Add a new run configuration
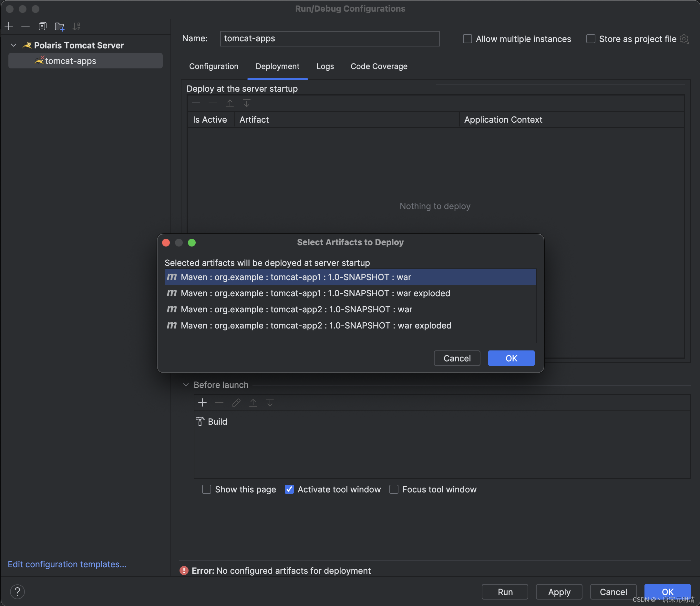 9,26
